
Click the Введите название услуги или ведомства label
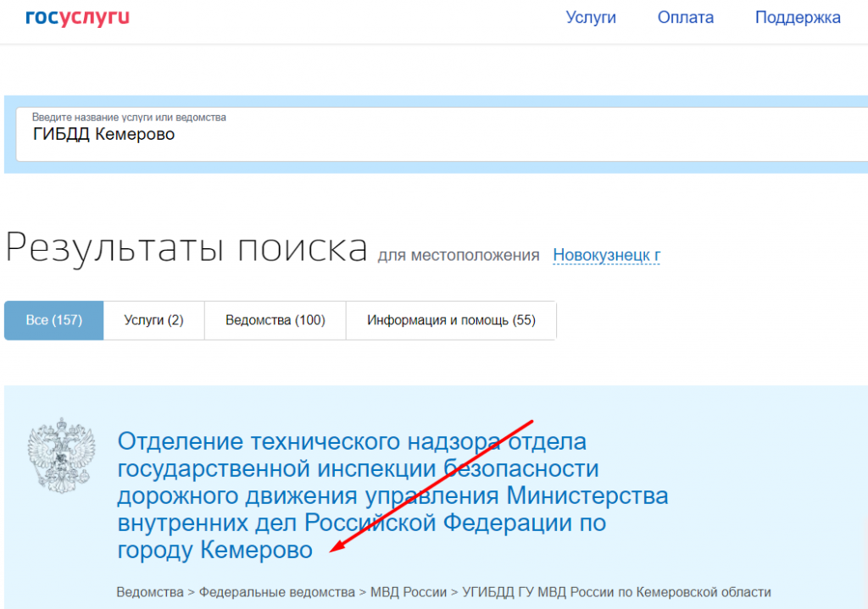pyautogui.click(x=129, y=117)
